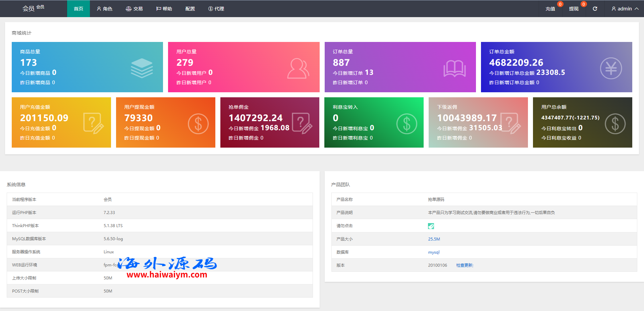Click the refresh icon in the top bar

point(595,9)
